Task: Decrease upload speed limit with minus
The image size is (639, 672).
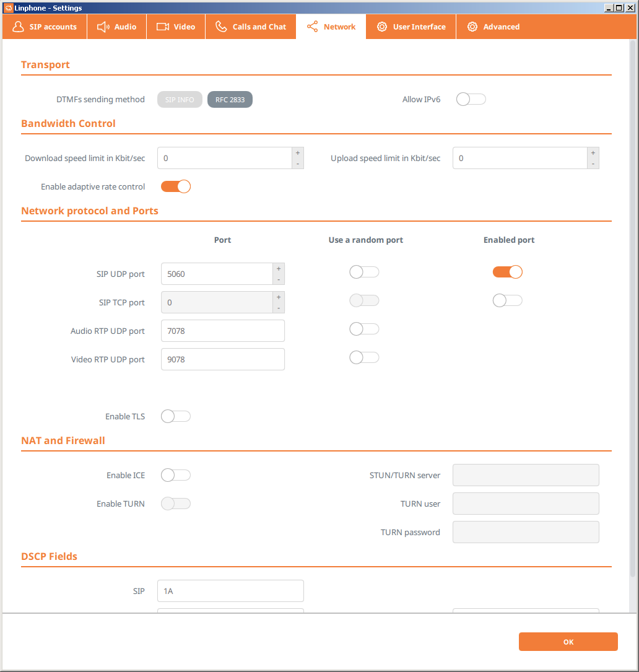Action: 593,164
